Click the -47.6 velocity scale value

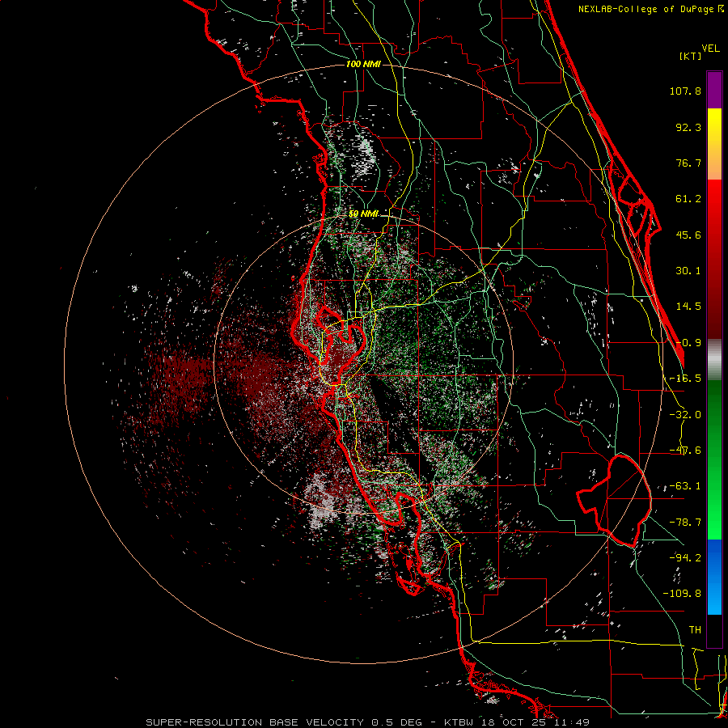coord(685,451)
